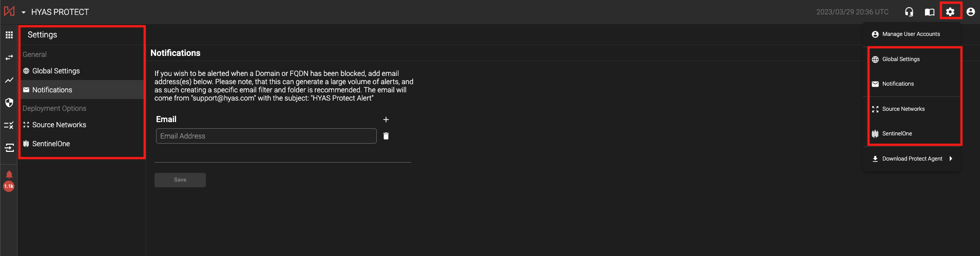Open the user account profile icon

coord(970,12)
